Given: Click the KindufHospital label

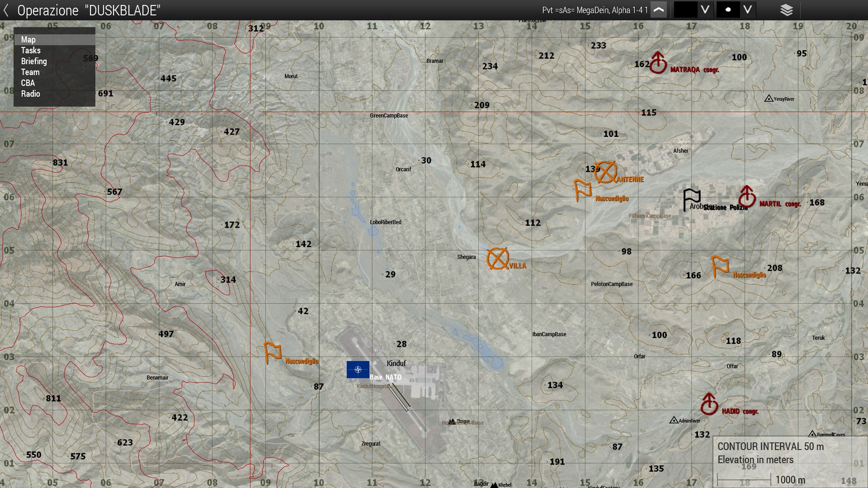Looking at the screenshot, I should pos(373,386).
